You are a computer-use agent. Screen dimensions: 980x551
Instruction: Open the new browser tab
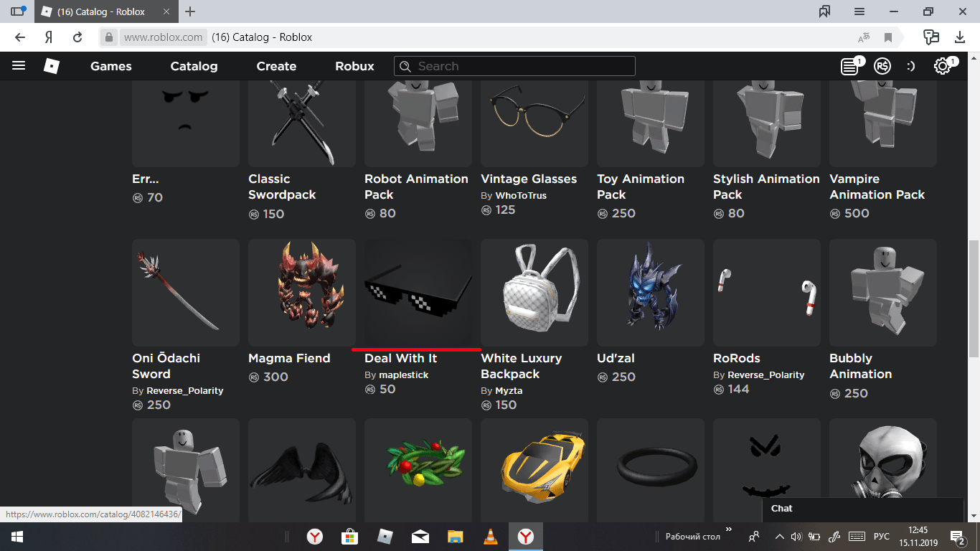pyautogui.click(x=190, y=11)
